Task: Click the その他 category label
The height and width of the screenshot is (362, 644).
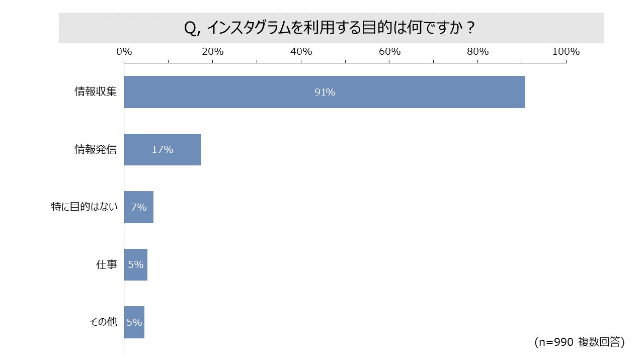Action: coord(103,322)
